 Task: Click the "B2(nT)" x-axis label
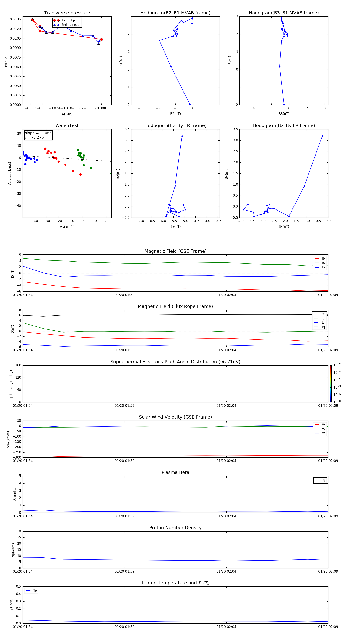point(175,114)
